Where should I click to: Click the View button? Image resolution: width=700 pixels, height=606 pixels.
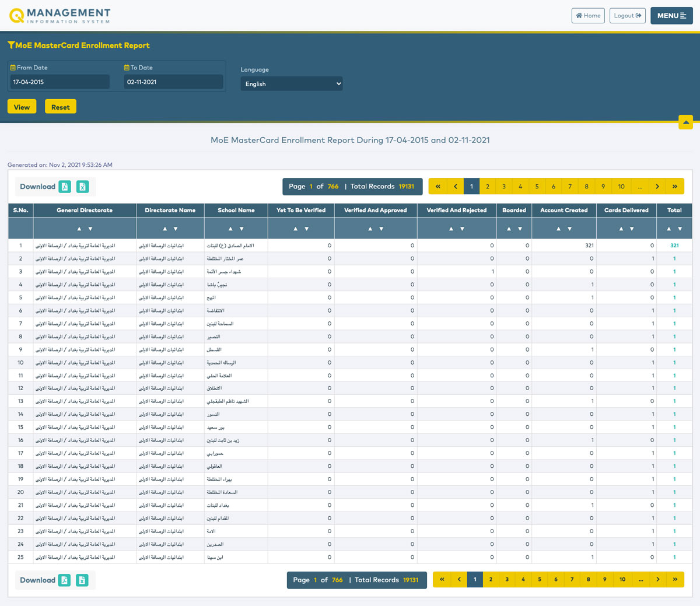point(22,107)
